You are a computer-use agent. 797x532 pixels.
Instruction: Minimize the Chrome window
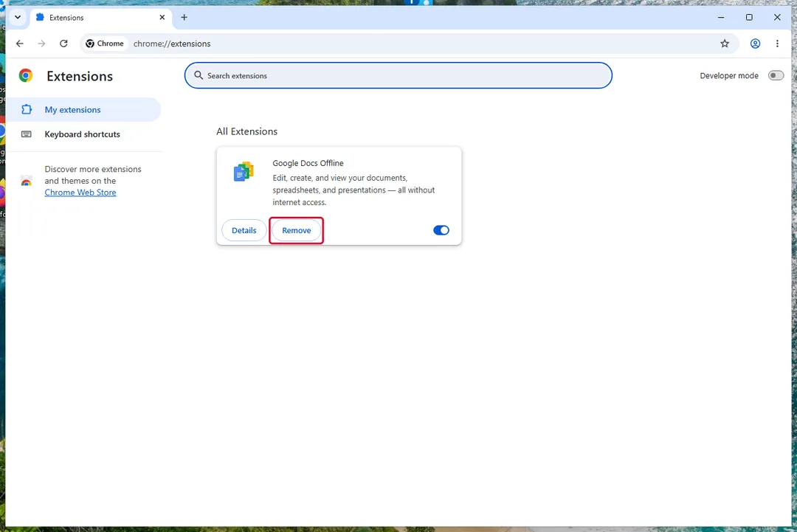721,17
